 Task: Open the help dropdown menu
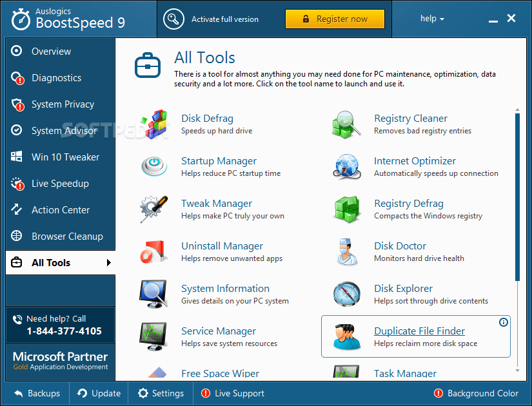(432, 19)
